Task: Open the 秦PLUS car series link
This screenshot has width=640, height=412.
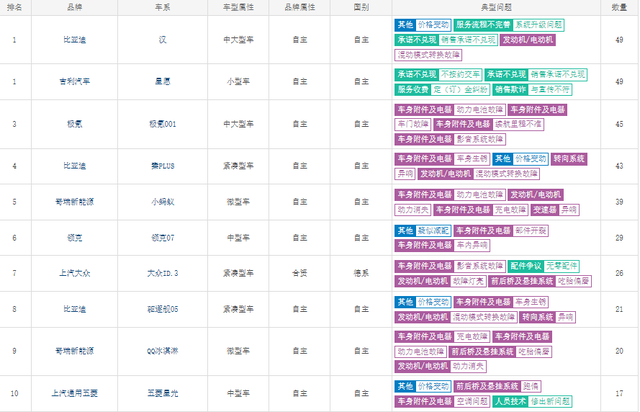Action: (162, 166)
